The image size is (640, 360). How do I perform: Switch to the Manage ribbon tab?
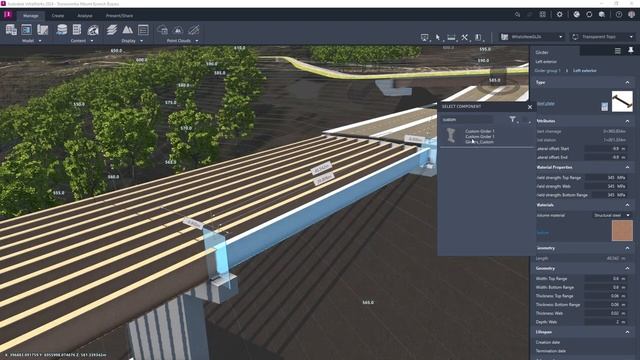tap(31, 16)
